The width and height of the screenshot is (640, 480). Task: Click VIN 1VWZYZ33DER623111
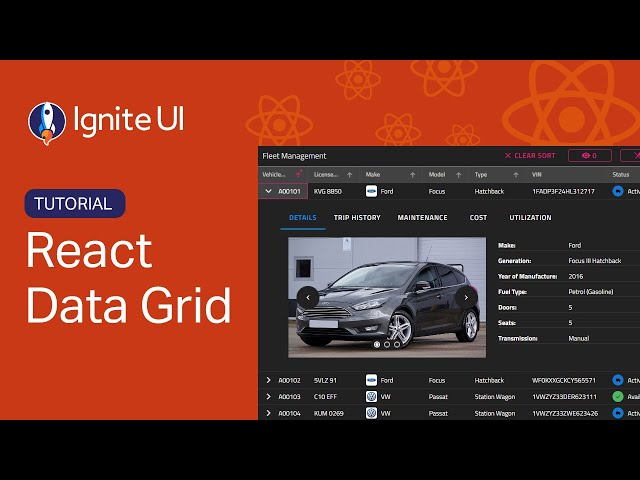tap(564, 397)
